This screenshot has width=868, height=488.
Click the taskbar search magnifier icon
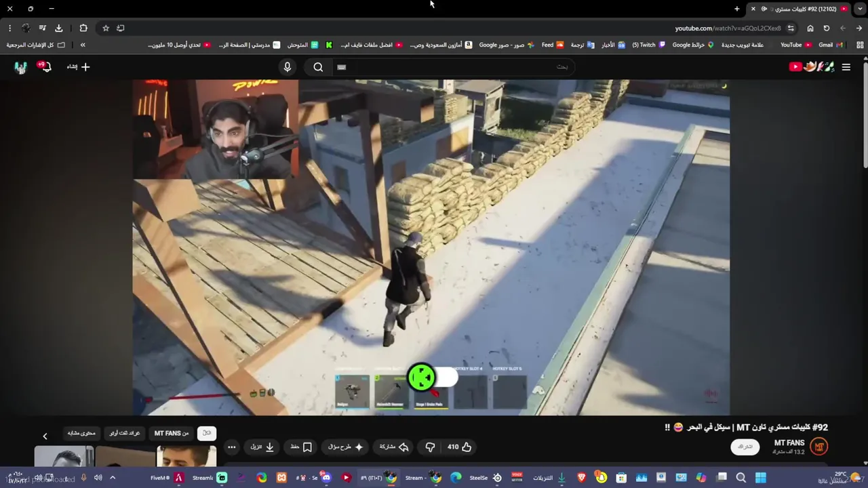741,478
